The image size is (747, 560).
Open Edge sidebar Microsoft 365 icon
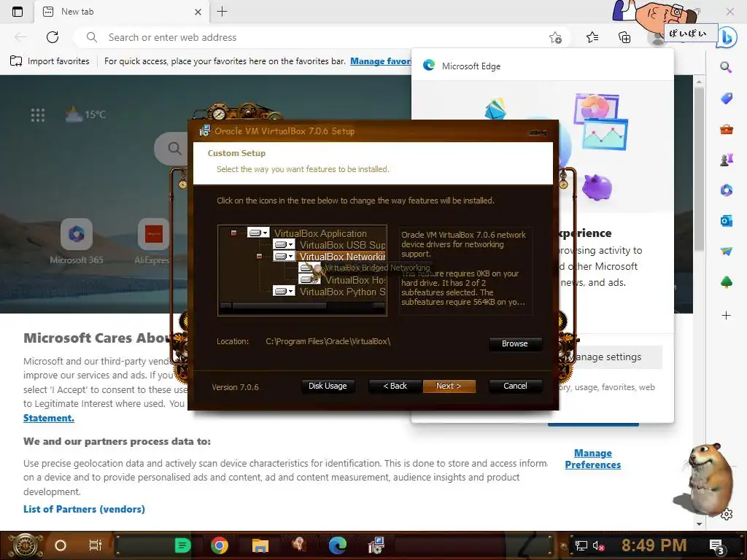point(726,190)
